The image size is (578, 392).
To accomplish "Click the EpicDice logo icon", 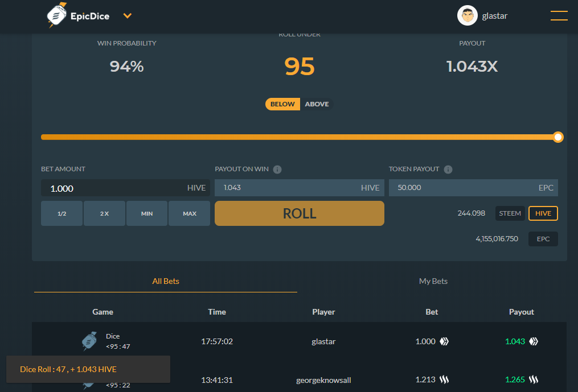I will coord(57,16).
